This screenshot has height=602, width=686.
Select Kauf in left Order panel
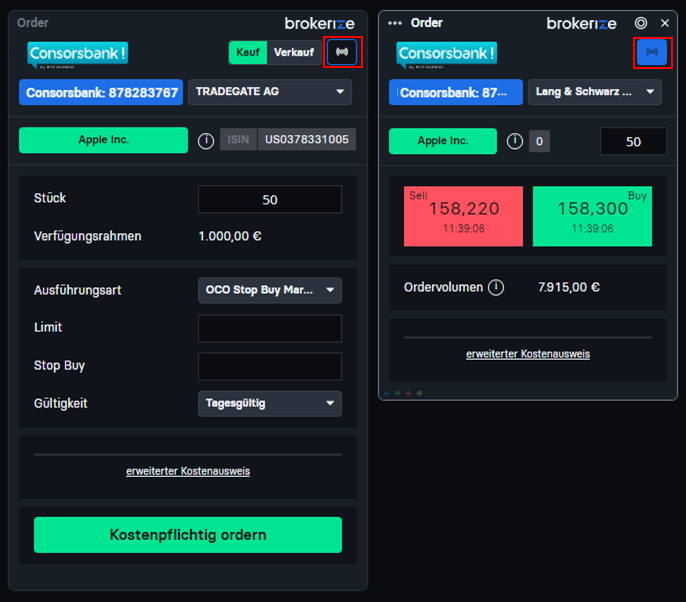click(x=248, y=52)
